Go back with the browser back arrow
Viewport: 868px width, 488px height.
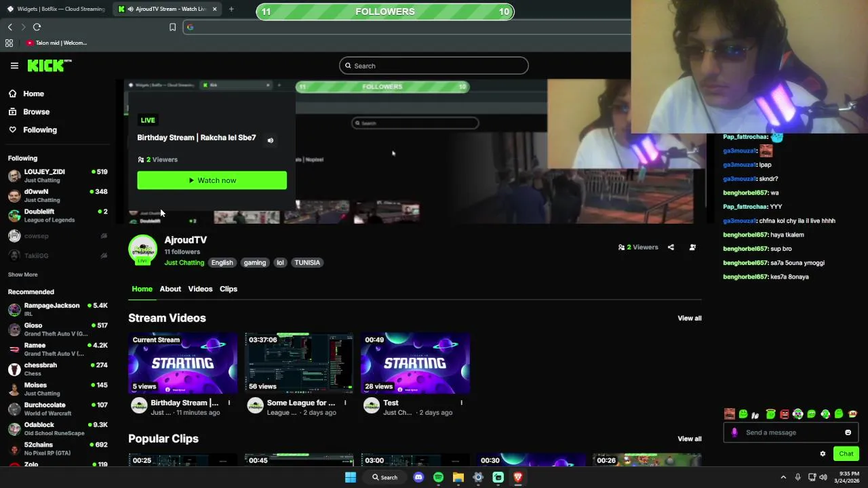pos(9,27)
